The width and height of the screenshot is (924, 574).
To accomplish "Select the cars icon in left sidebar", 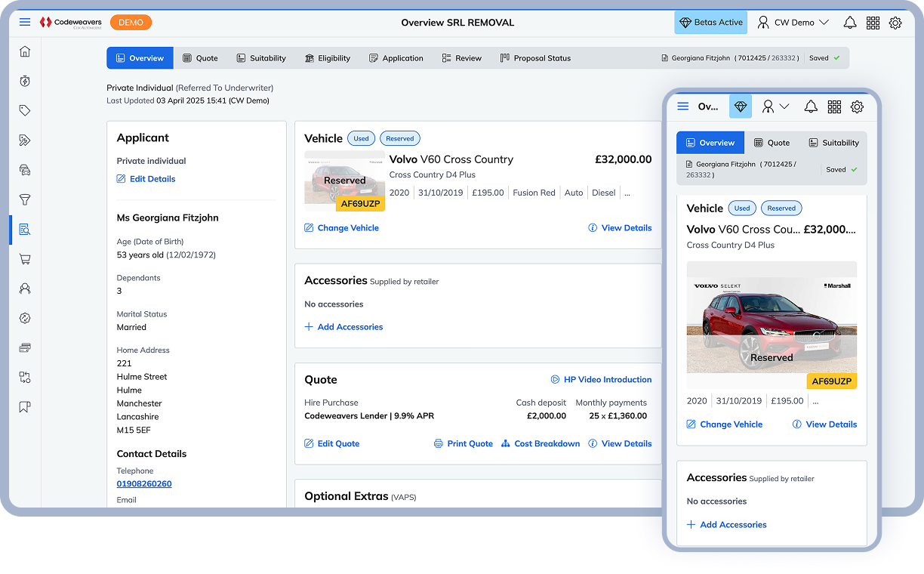I will [25, 170].
